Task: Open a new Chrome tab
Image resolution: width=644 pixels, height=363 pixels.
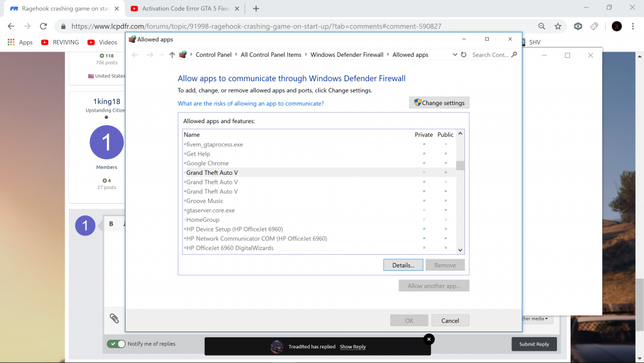Action: pyautogui.click(x=256, y=8)
